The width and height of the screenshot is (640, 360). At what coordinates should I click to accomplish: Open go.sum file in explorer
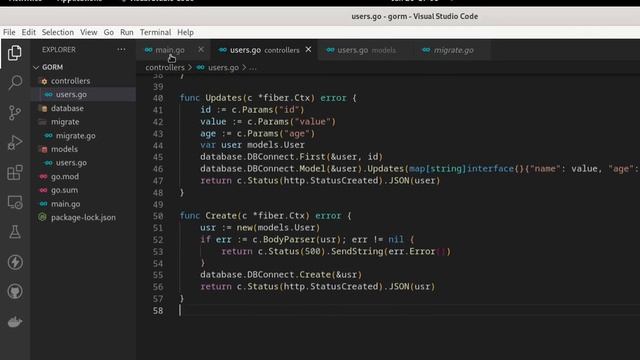coord(83,190)
